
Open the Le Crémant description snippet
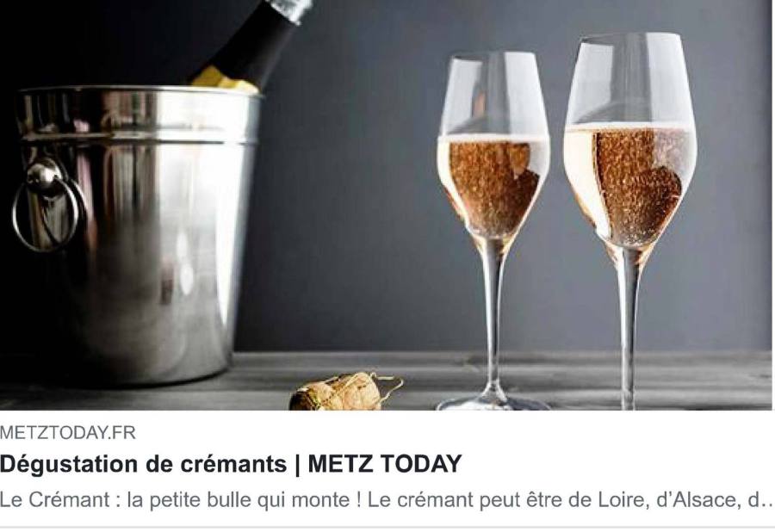387,500
